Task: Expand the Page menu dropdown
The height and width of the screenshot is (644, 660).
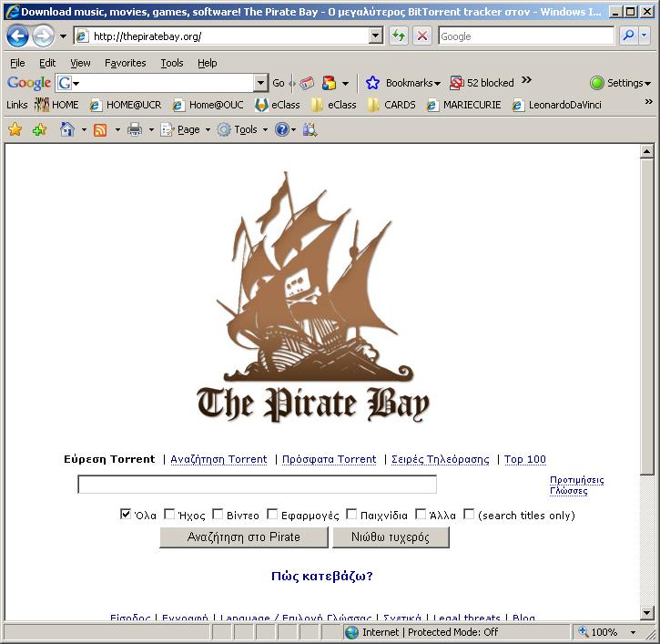Action: (208, 129)
